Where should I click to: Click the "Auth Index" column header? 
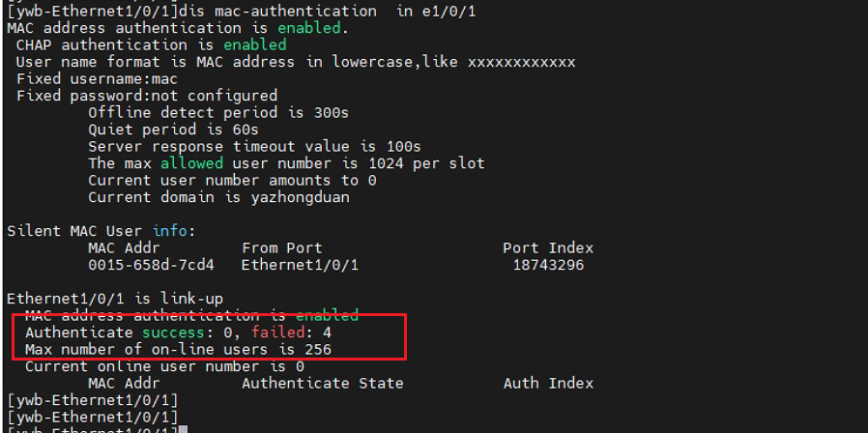(x=548, y=383)
